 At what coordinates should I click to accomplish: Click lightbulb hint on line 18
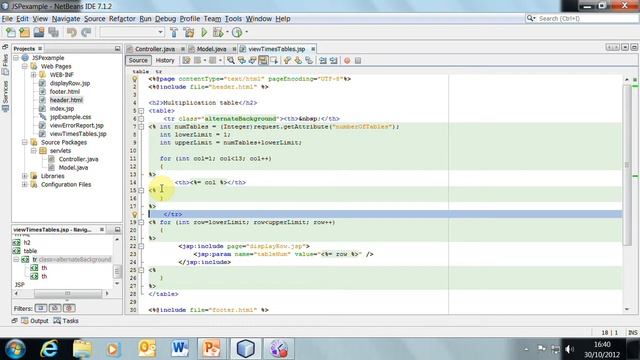point(135,214)
